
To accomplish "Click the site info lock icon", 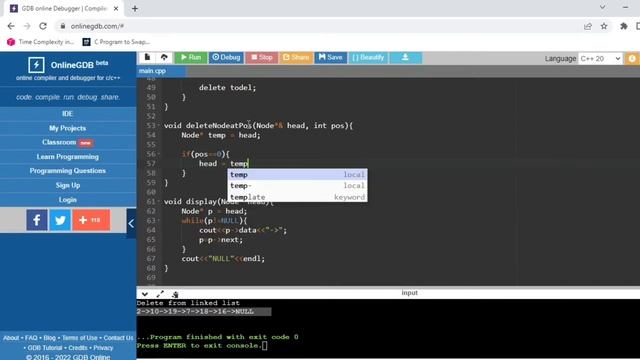I will [62, 26].
